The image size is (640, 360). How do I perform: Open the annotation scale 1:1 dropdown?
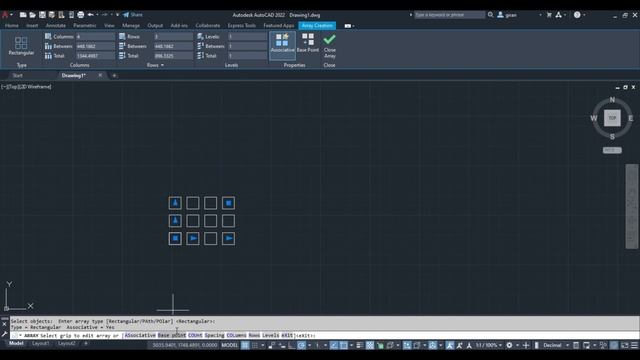click(489, 345)
